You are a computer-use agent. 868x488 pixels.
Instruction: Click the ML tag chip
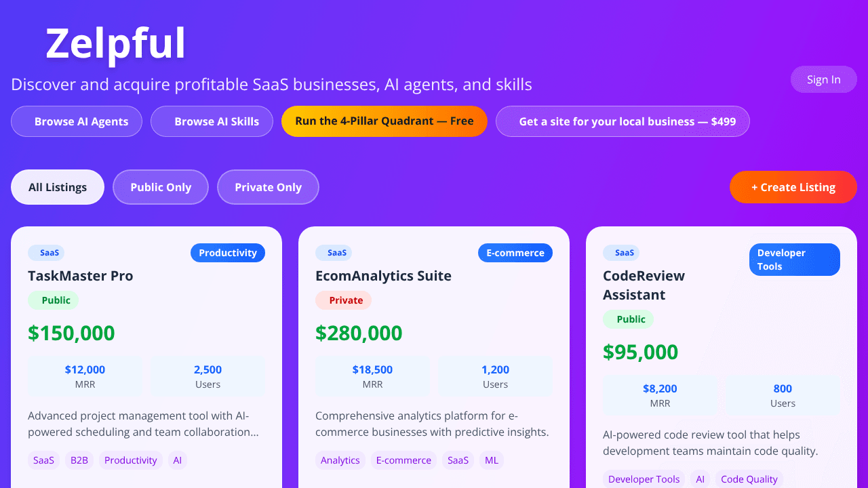click(x=492, y=460)
